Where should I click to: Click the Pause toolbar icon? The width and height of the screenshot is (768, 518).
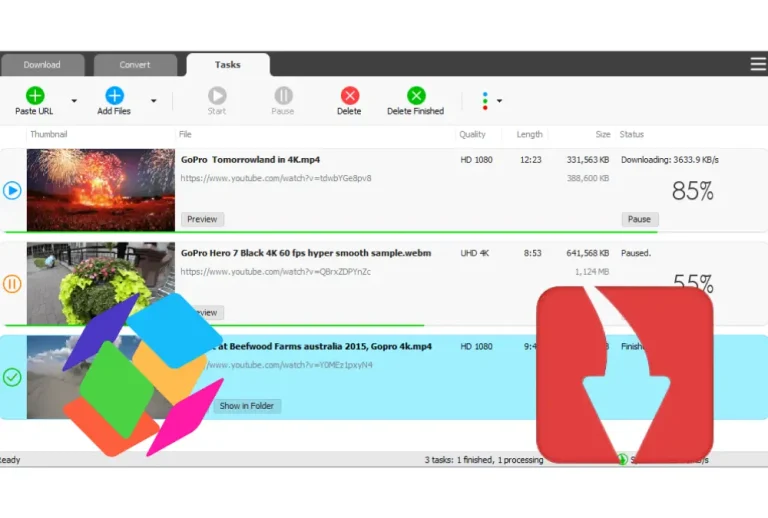[283, 95]
